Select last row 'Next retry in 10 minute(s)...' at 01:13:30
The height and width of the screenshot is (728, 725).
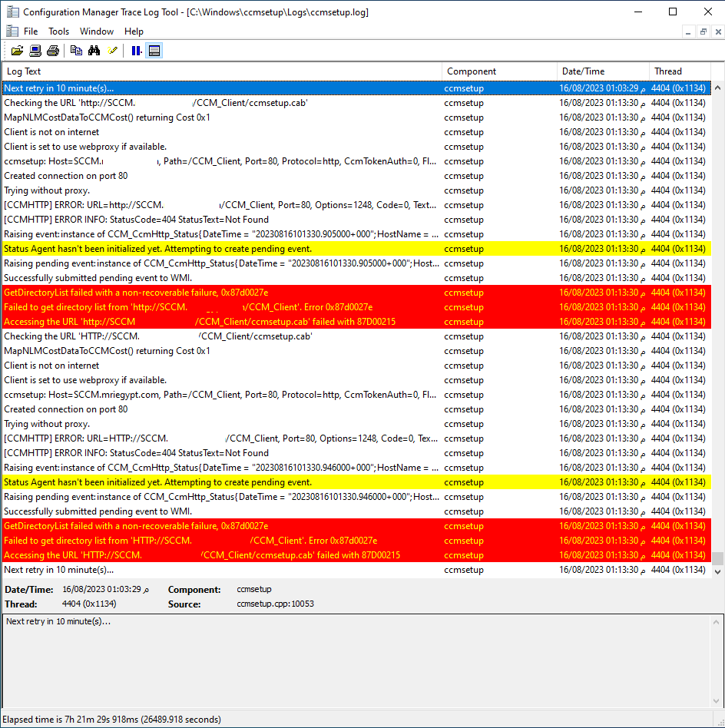coord(356,570)
